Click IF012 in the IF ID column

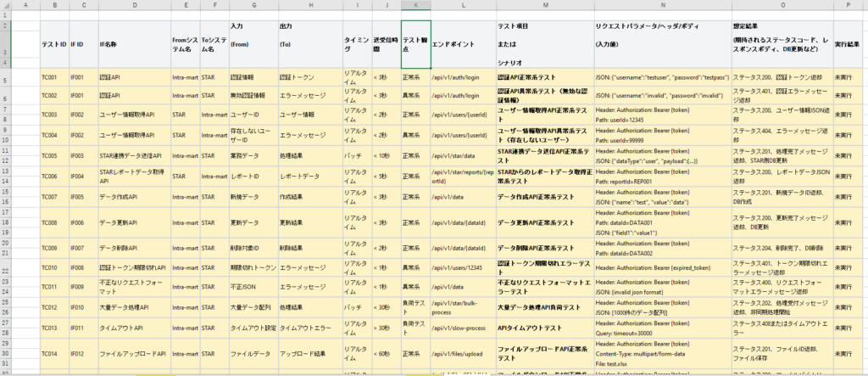click(x=84, y=353)
